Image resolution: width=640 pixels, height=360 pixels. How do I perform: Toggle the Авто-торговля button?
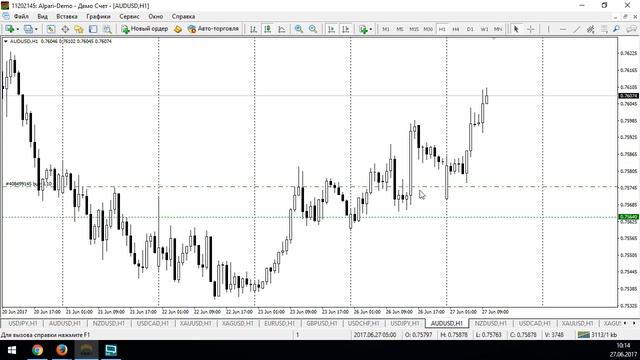coord(213,29)
